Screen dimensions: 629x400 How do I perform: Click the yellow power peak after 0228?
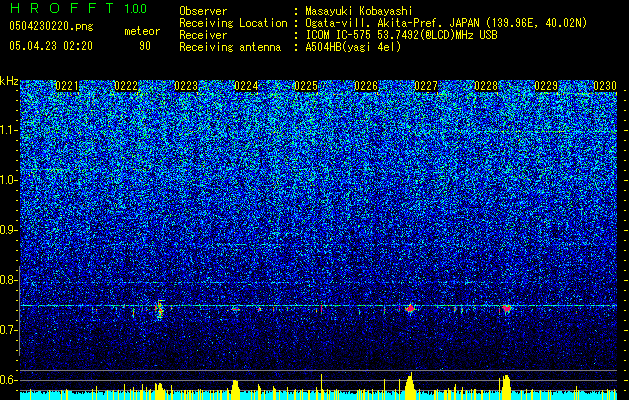[506, 387]
